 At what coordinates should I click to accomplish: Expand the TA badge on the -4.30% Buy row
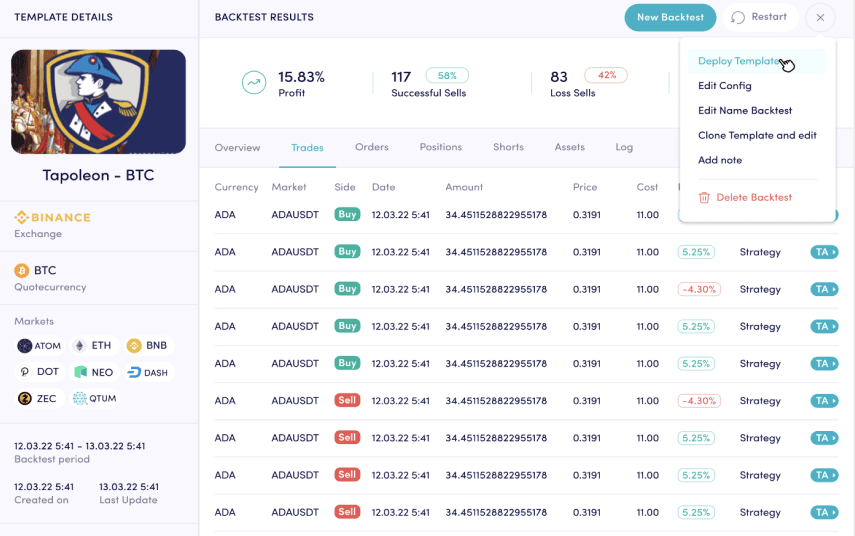tap(824, 289)
